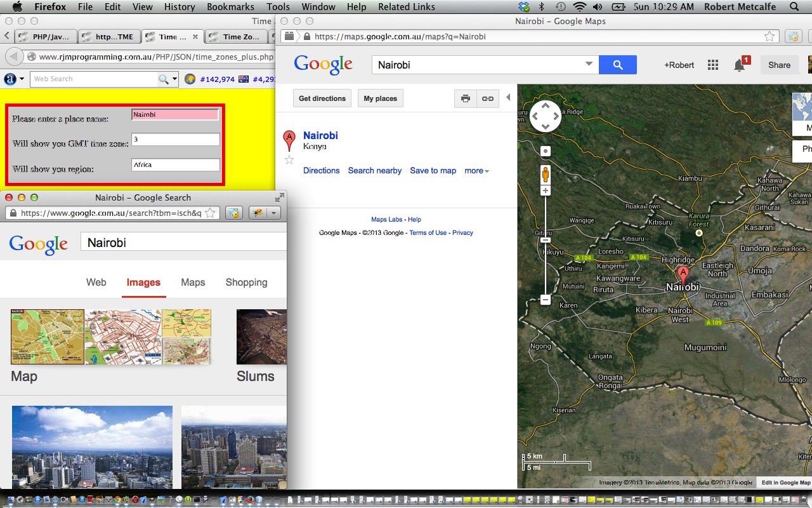
Task: Open the notifications bell with badge
Action: (740, 64)
